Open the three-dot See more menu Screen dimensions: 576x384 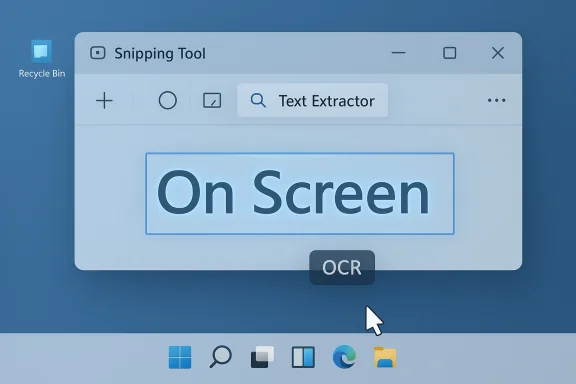pyautogui.click(x=496, y=100)
